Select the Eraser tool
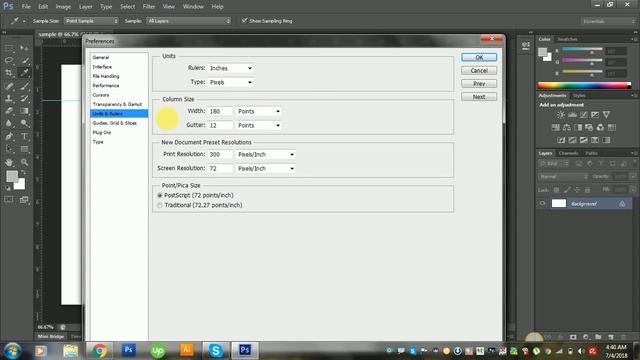The height and width of the screenshot is (360, 640). click(x=9, y=111)
